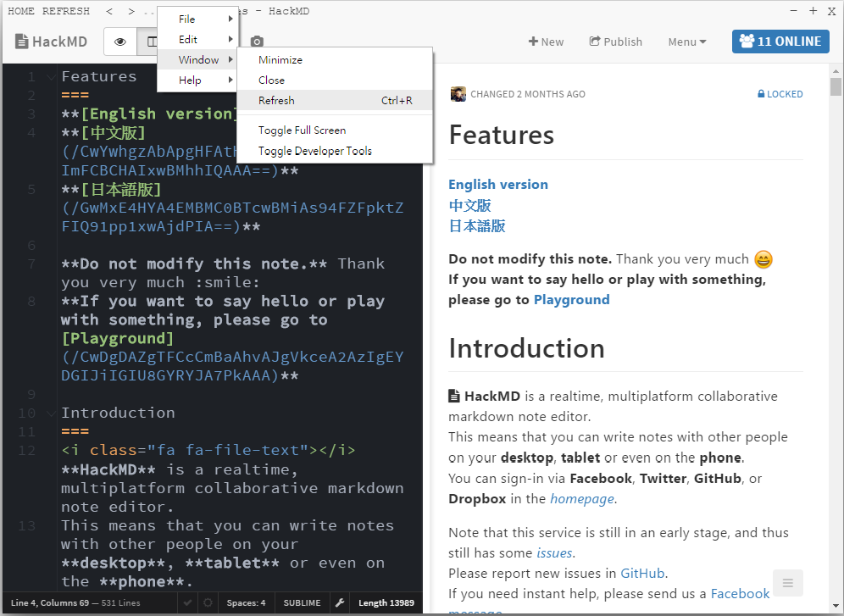Click the LOCKED permission indicator
The image size is (844, 616).
(780, 94)
